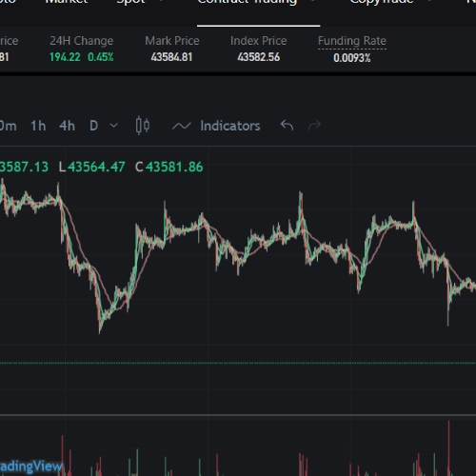
Task: Click the Index Price value 43582.56
Action: (x=259, y=57)
